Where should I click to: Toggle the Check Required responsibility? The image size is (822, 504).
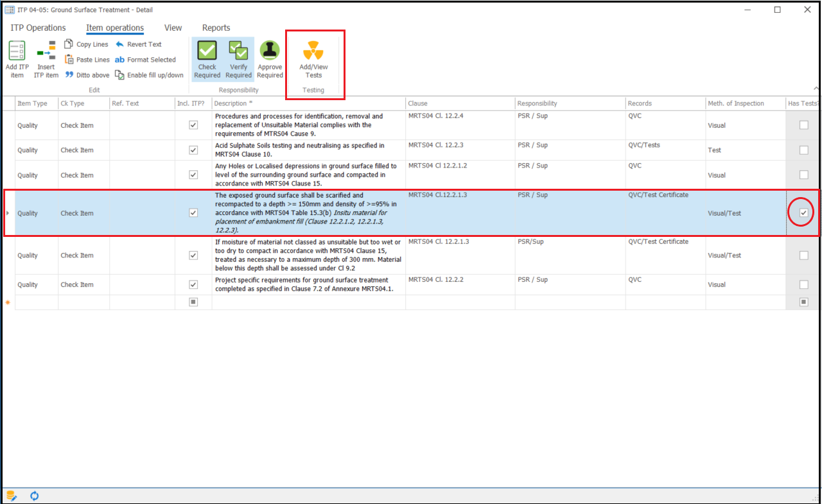coord(207,59)
